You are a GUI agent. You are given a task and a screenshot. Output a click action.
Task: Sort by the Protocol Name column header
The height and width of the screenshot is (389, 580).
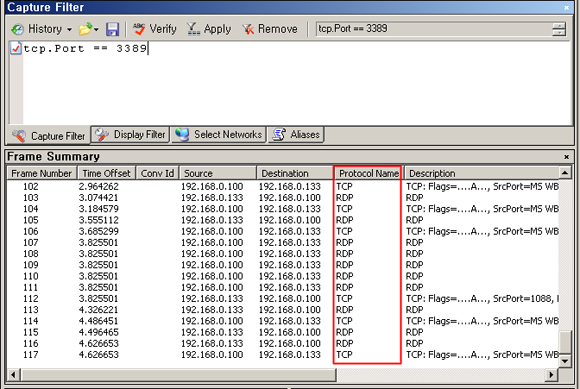[368, 173]
